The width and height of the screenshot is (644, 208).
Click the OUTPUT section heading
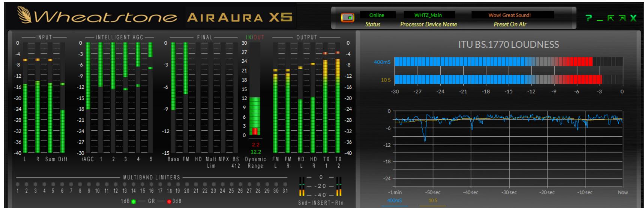coord(307,37)
